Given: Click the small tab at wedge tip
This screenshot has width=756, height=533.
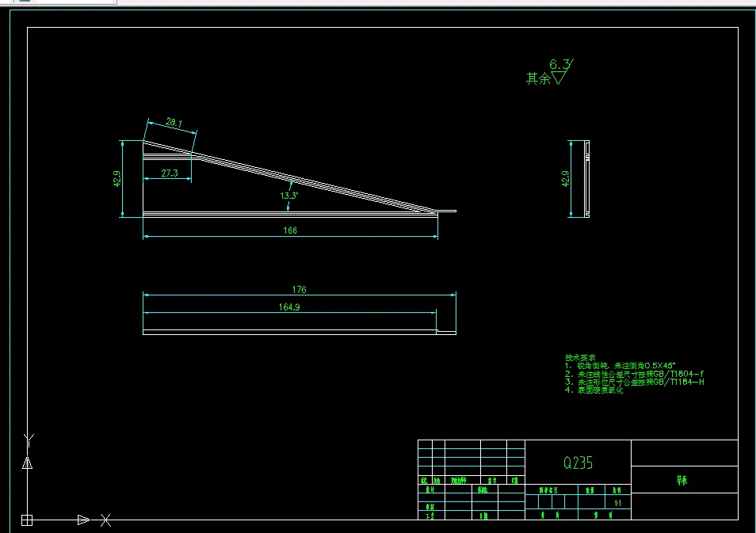Looking at the screenshot, I should [446, 211].
